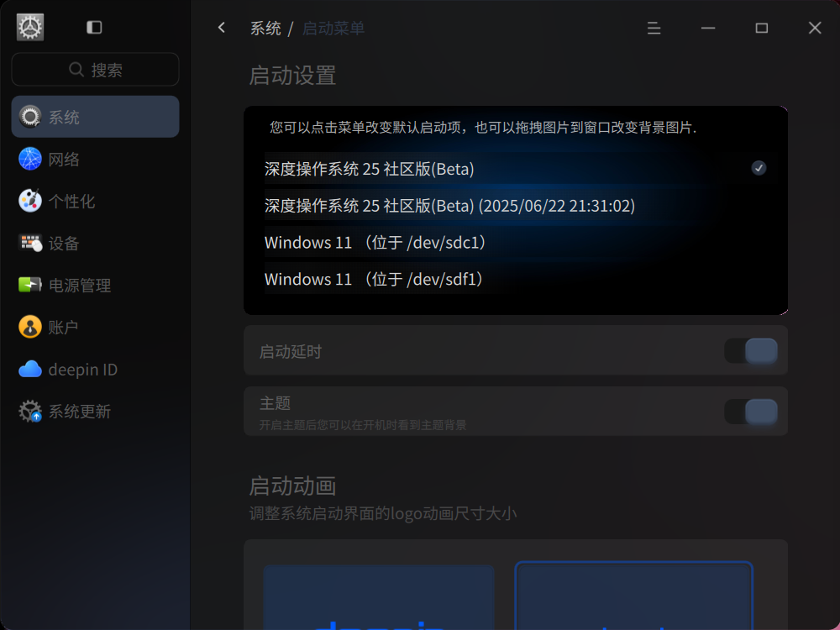Maximize the settings window
Screen dimensions: 840x630
[761, 28]
